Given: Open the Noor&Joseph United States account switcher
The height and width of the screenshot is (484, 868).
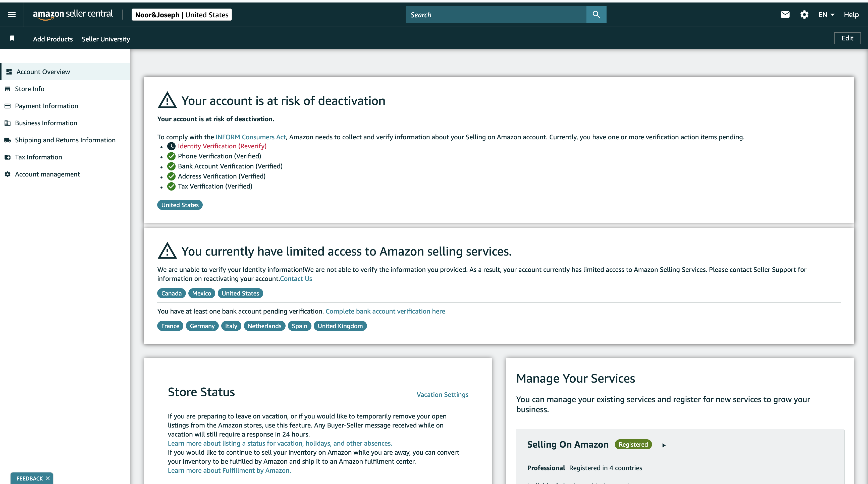Looking at the screenshot, I should (182, 15).
